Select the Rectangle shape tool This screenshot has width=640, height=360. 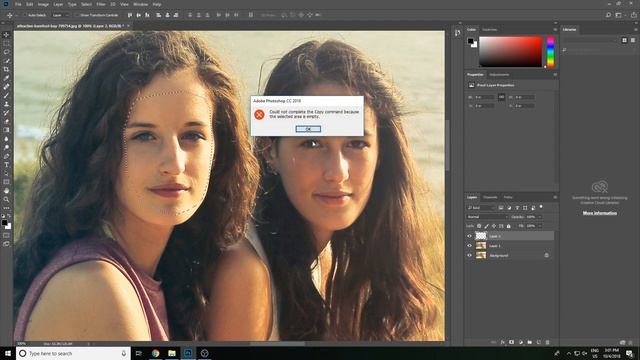tap(6, 182)
